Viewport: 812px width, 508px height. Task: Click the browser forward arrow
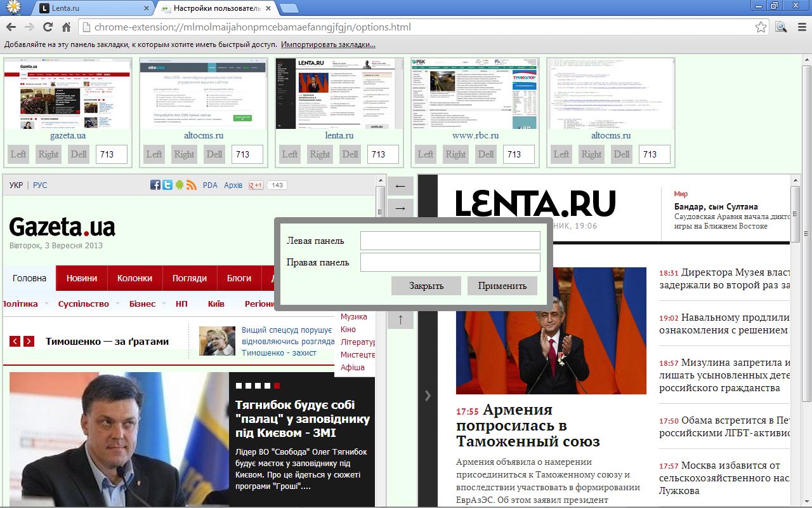29,27
